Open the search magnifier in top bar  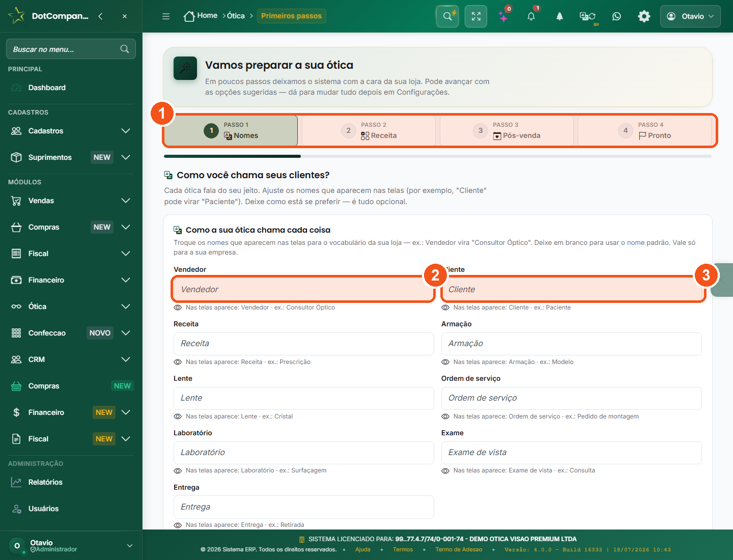tap(447, 16)
